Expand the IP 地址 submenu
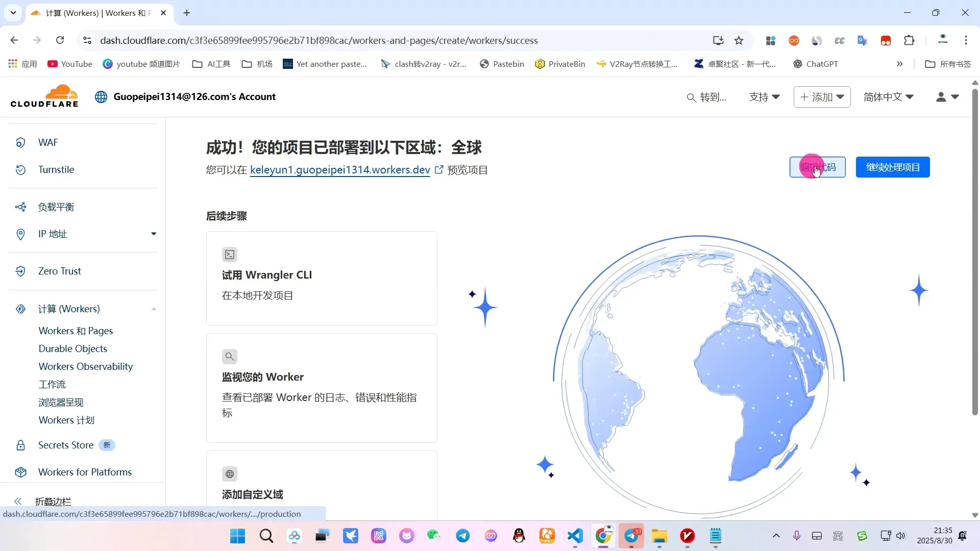The image size is (980, 551). (153, 234)
